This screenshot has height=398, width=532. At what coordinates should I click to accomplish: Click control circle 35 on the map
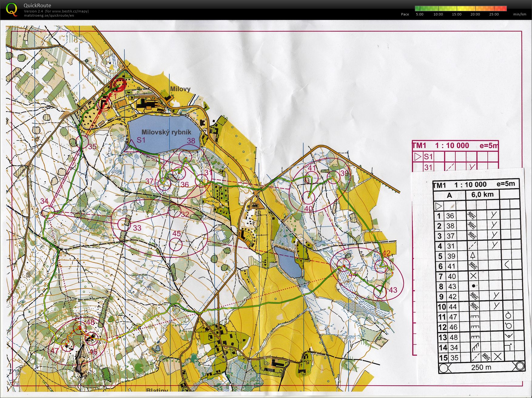(x=82, y=142)
